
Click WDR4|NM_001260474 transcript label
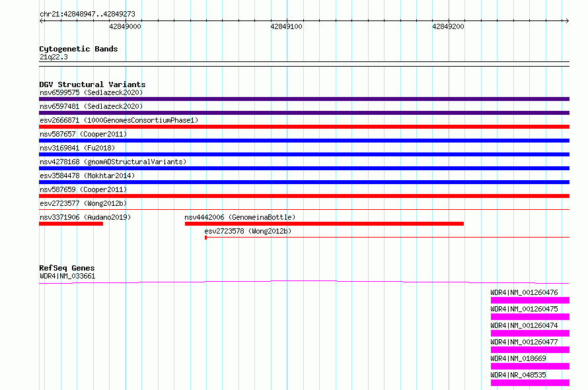524,325
